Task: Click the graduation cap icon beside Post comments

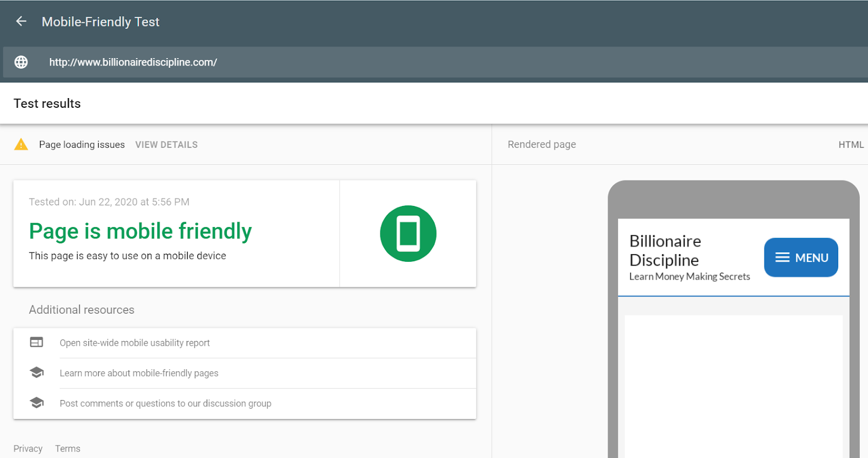Action: [36, 403]
